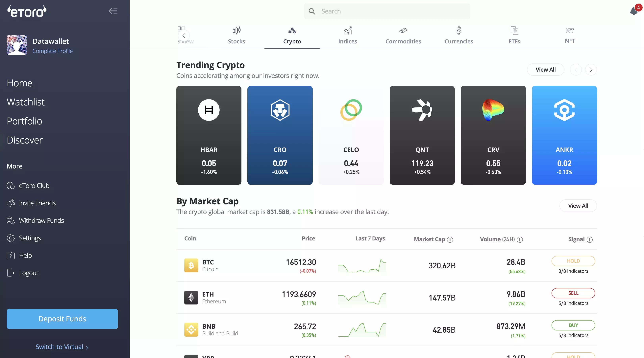
Task: Open the Discover page
Action: [x=25, y=140]
